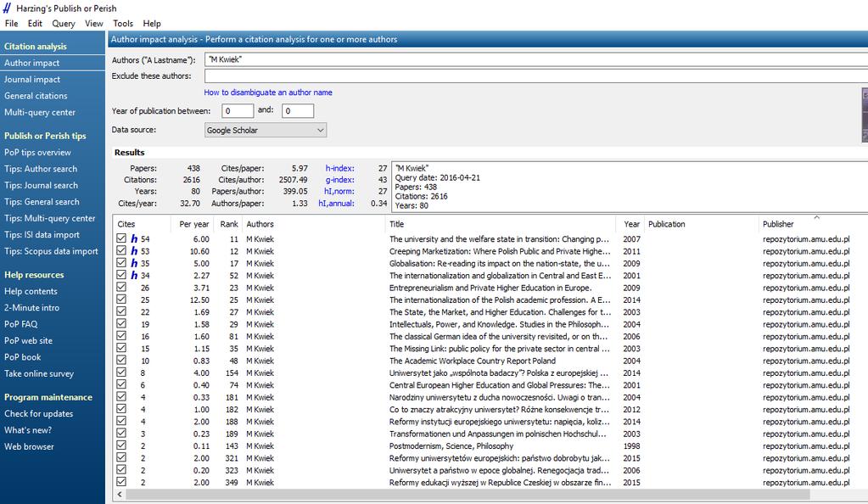Toggle checkbox for the 35 cites row

tap(121, 262)
